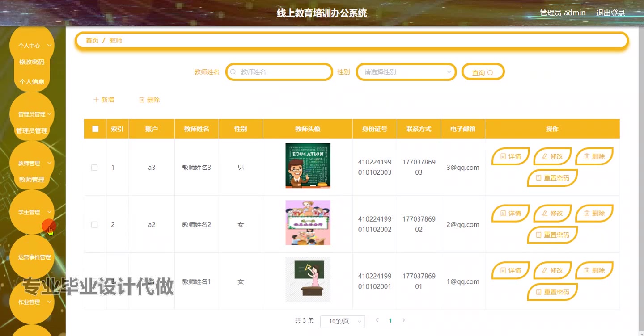Click the search magnifier icon in teacher name field
This screenshot has height=336, width=644.
pyautogui.click(x=233, y=72)
